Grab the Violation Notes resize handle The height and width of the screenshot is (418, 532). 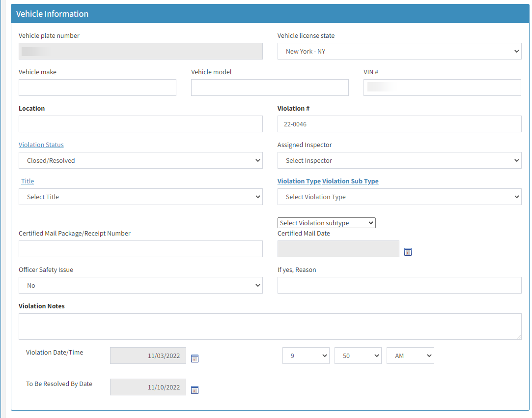[x=518, y=336]
